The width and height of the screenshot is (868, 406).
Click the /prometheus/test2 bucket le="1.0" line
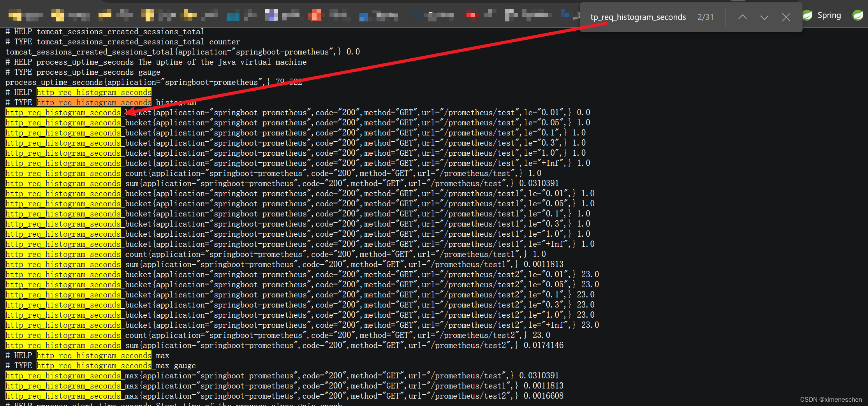[300, 315]
